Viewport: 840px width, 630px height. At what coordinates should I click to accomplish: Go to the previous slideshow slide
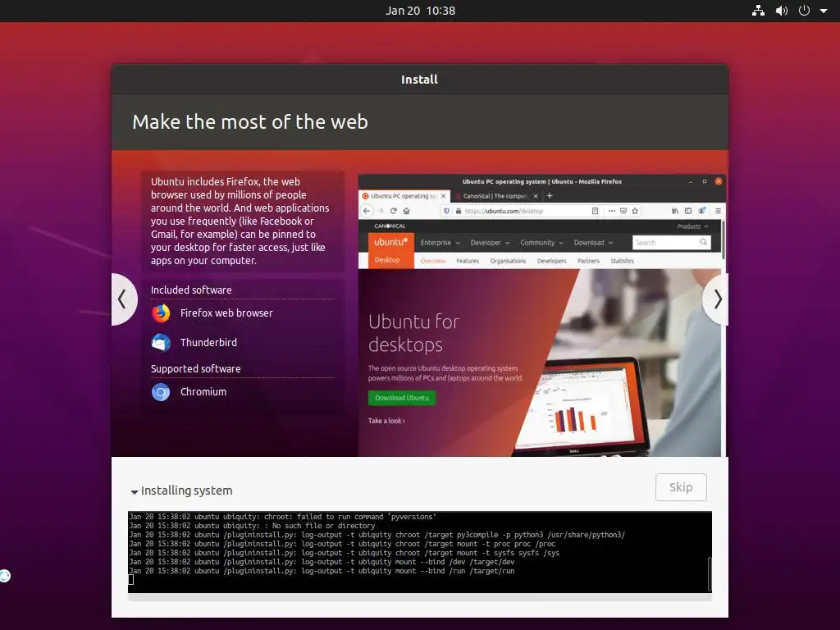pyautogui.click(x=123, y=299)
